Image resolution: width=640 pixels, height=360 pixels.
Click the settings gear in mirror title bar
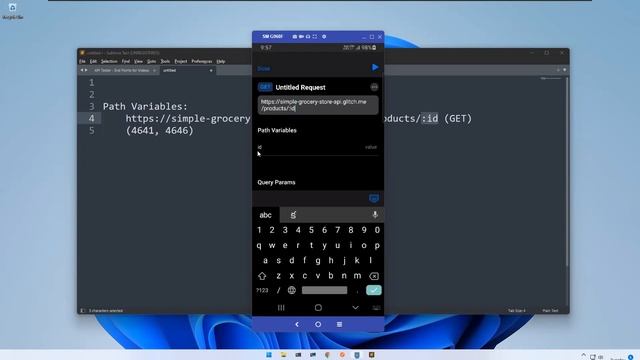[324, 37]
